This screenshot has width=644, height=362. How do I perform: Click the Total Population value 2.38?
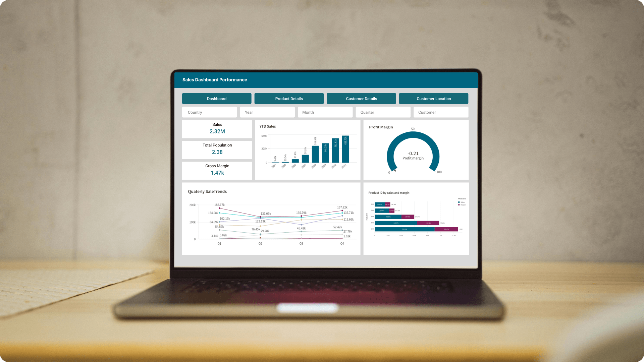click(217, 152)
